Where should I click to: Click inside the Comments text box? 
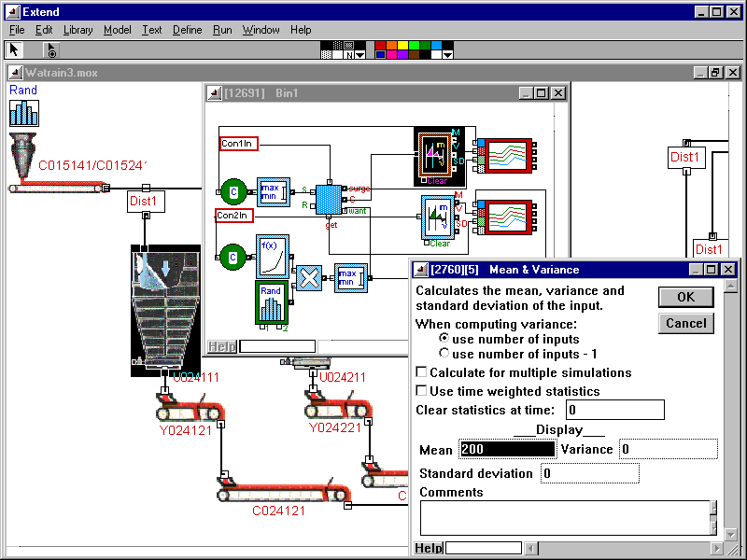(565, 518)
